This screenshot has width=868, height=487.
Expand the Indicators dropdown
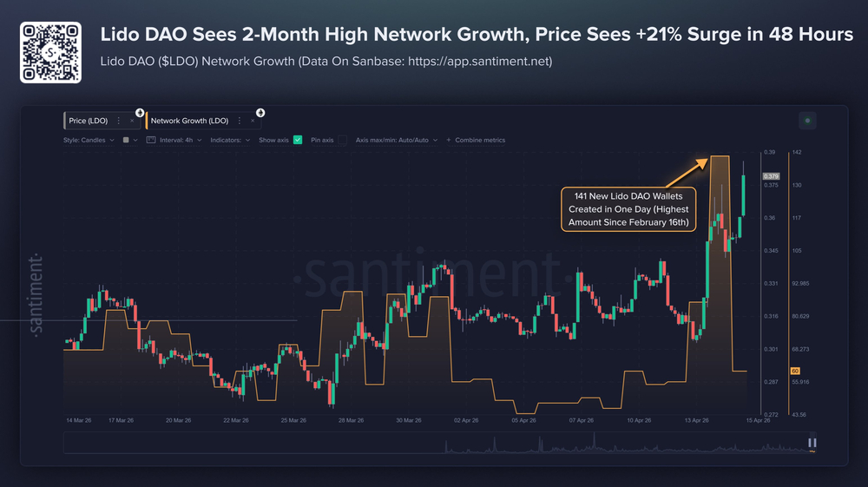(230, 140)
